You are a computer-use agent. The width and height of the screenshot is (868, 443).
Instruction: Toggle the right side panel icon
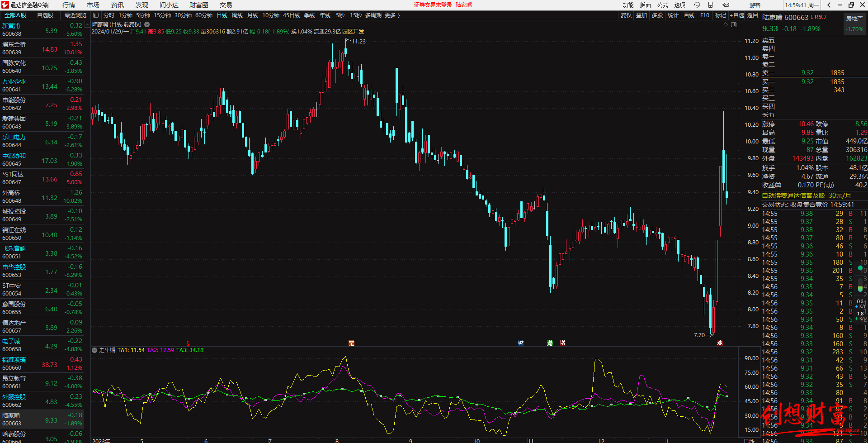tap(734, 25)
